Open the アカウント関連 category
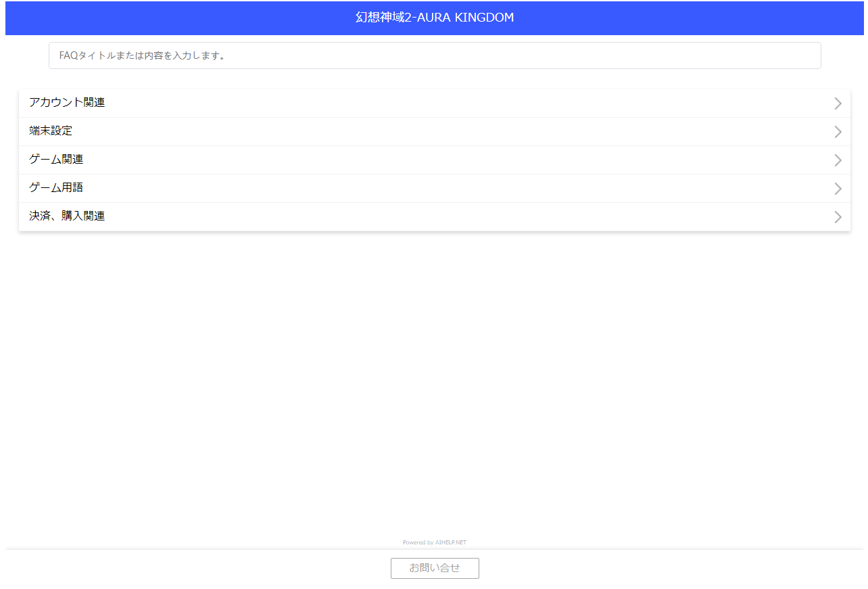Screen dimensions: 868x589 (x=435, y=103)
